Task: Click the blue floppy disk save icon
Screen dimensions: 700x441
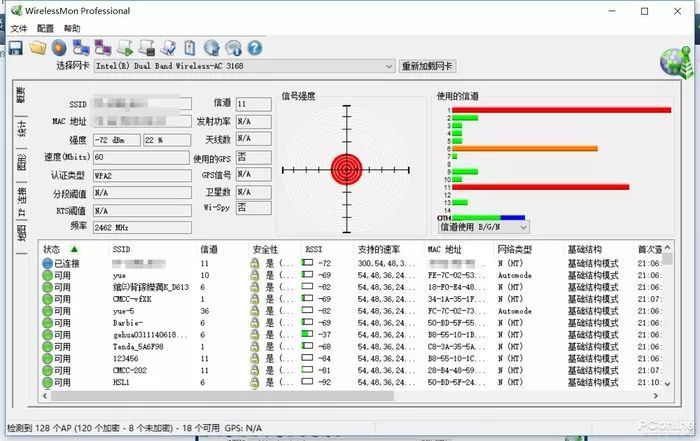Action: tap(15, 47)
